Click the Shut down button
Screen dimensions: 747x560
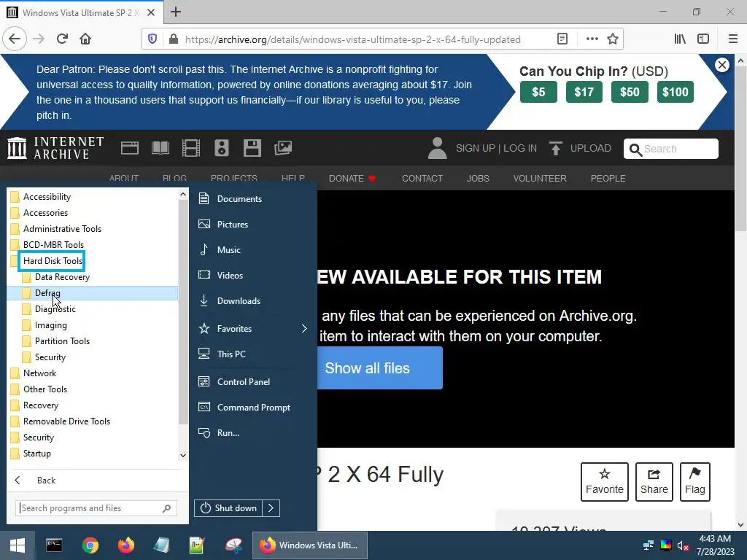click(x=228, y=508)
